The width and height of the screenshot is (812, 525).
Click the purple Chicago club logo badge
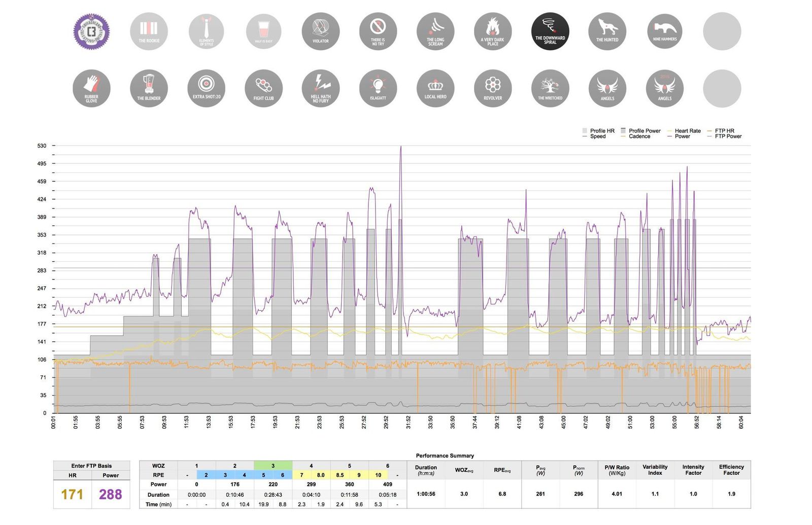[91, 31]
